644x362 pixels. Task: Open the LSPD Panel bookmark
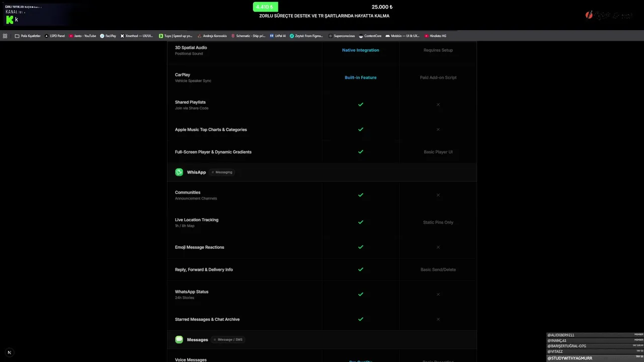tap(55, 36)
